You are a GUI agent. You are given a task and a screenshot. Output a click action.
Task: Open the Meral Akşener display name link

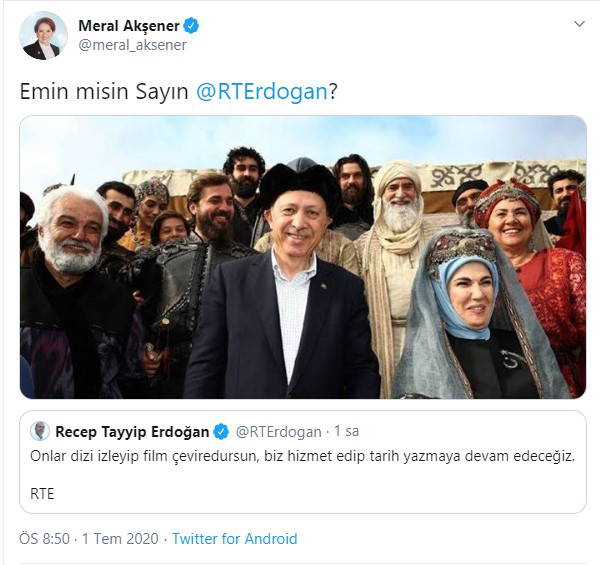129,26
